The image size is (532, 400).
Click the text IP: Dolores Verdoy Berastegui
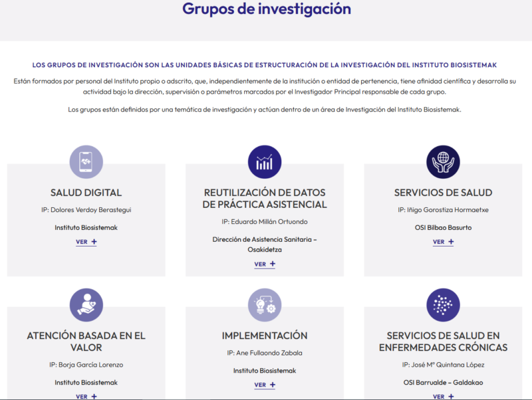tap(86, 210)
